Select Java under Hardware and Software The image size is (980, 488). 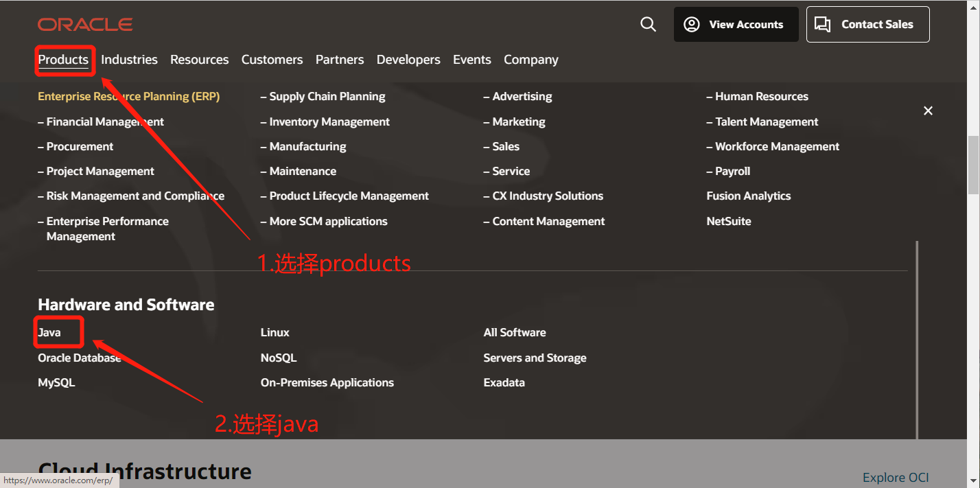(x=49, y=333)
